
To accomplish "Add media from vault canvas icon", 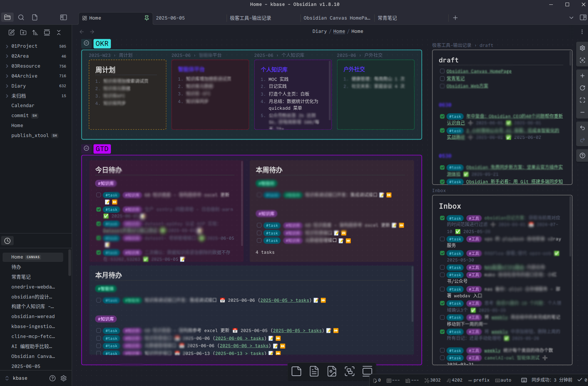I will (332, 371).
